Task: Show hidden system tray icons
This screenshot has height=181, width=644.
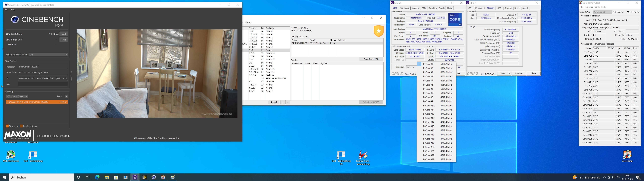Action: click(x=605, y=177)
